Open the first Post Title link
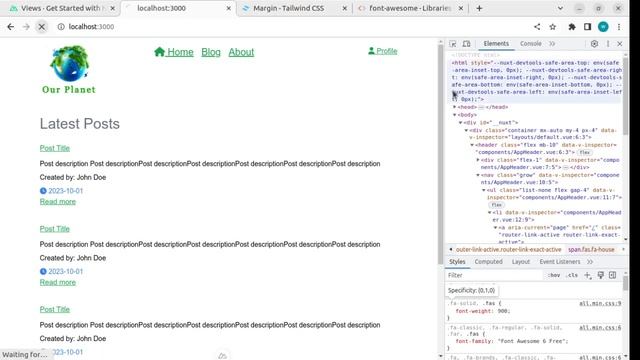The width and height of the screenshot is (640, 360). point(55,148)
